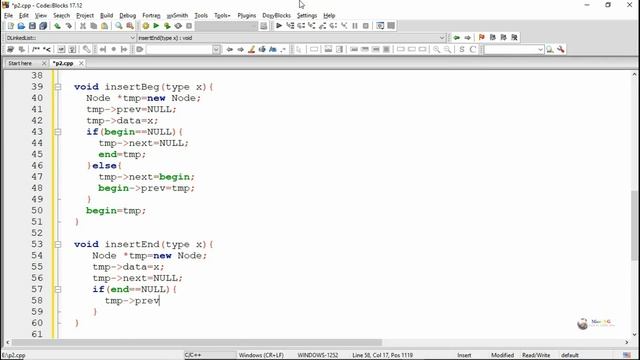Copy the selection via toolbar icon
This screenshot has height=360, width=640.
click(x=93, y=26)
